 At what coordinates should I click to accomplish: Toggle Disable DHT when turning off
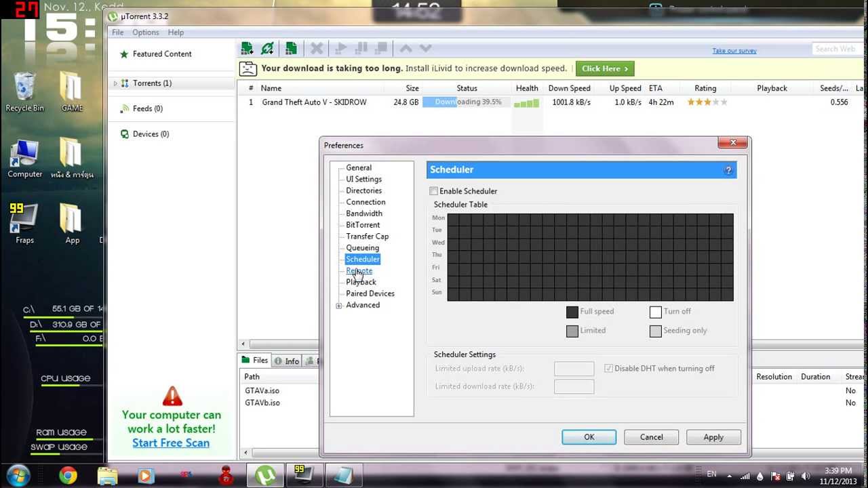point(608,369)
